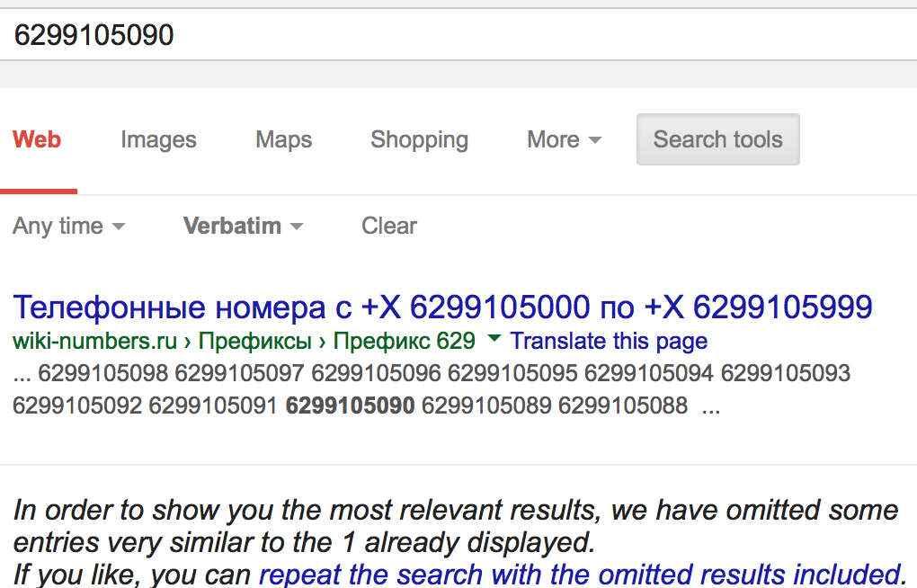917x588 pixels.
Task: Click the green arrow beside the result URL
Action: pos(493,340)
